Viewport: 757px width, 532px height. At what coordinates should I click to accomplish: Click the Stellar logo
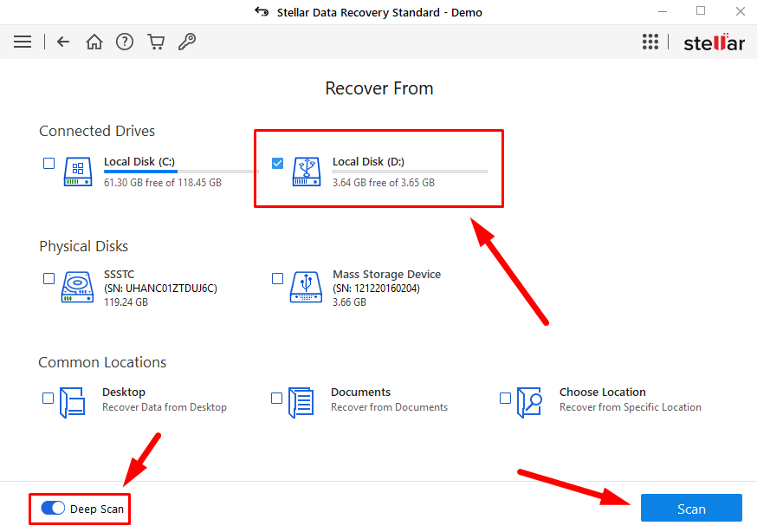coord(714,42)
